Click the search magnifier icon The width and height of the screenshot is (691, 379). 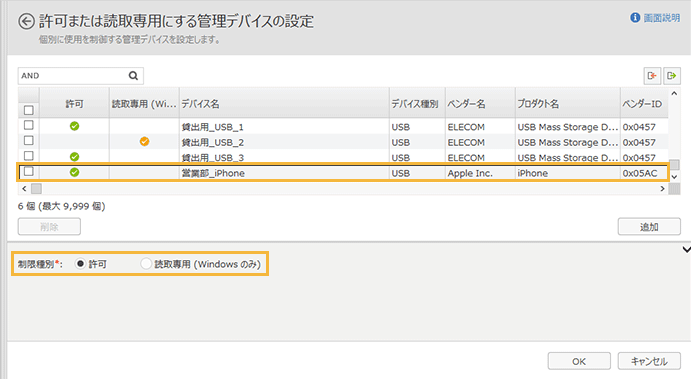pyautogui.click(x=134, y=76)
